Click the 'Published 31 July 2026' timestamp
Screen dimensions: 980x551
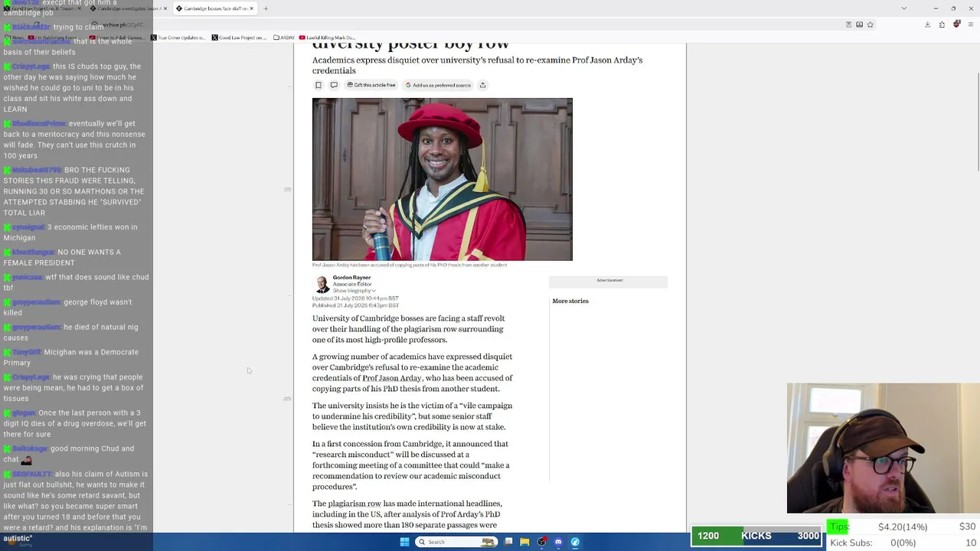pos(355,305)
